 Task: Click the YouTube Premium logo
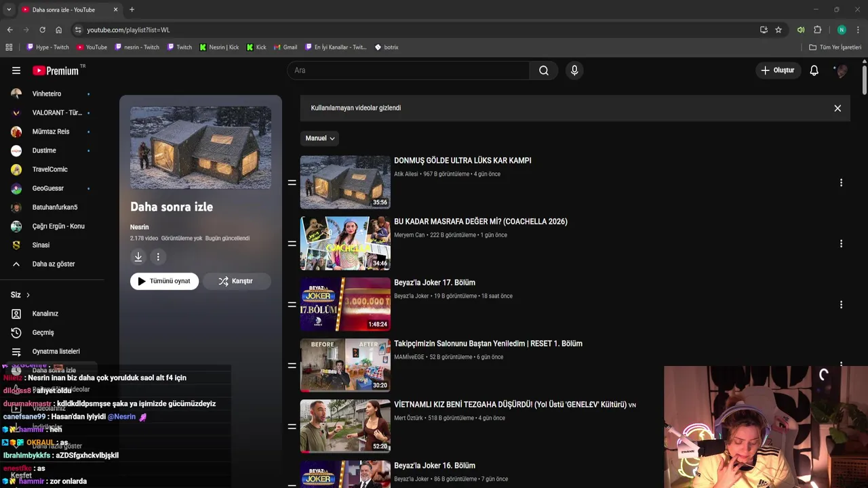[56, 70]
